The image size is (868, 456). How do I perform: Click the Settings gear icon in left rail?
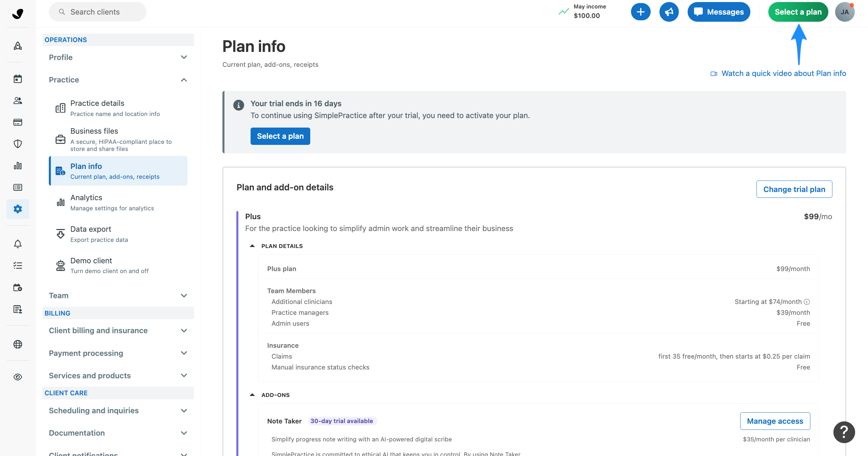click(x=18, y=209)
